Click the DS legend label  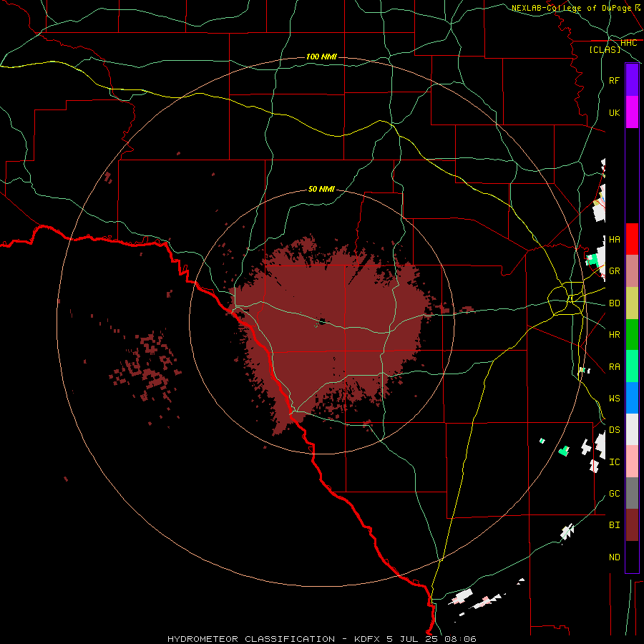coord(614,430)
